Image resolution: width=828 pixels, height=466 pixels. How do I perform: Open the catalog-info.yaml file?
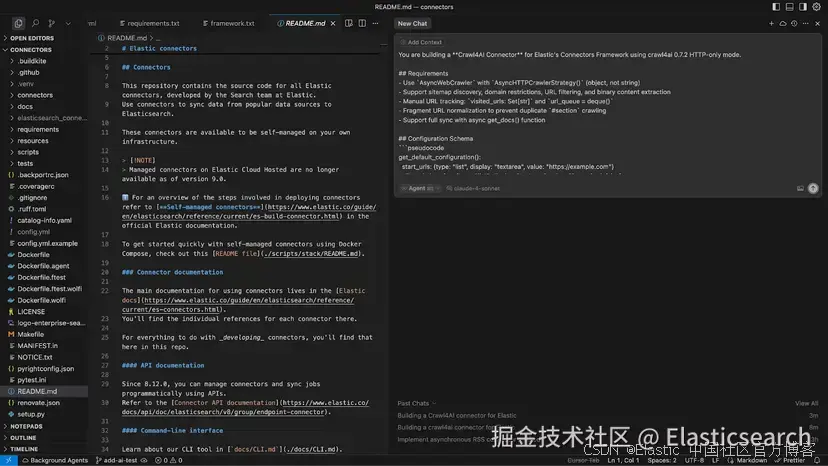(44, 220)
